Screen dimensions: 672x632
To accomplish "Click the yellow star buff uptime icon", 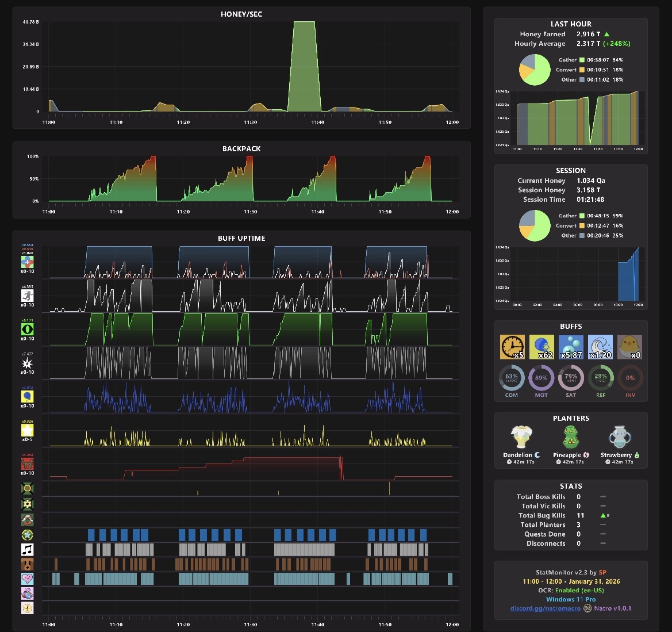I will coord(28,430).
